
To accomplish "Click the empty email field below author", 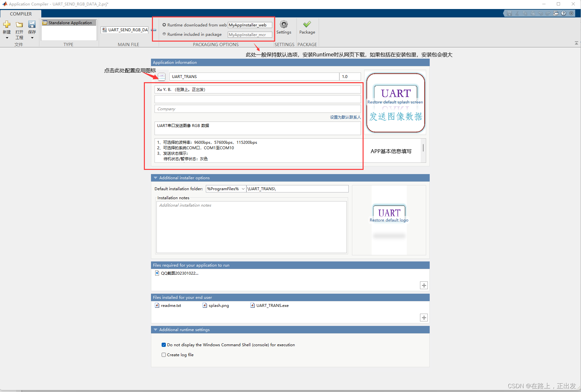I will pyautogui.click(x=257, y=99).
